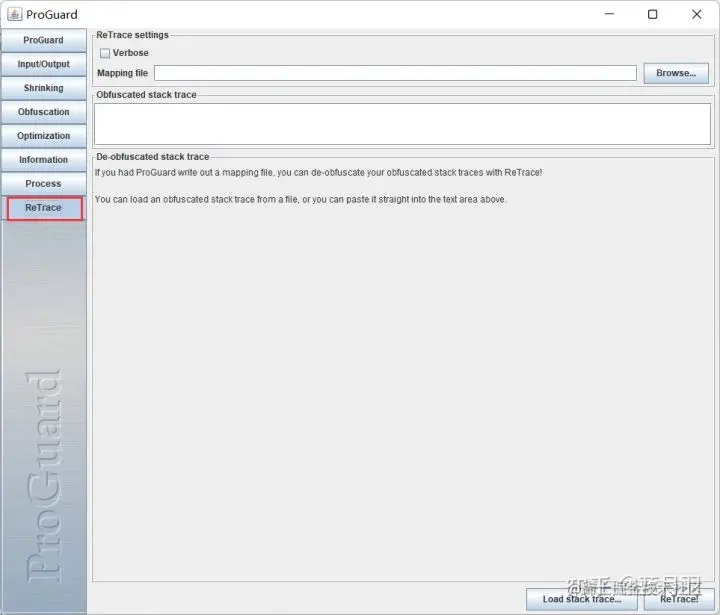Click the ProGuard Java icon in the title bar

click(x=14, y=14)
